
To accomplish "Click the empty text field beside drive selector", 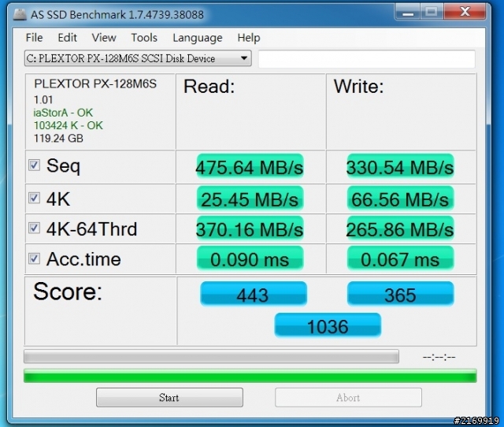I will (x=367, y=59).
